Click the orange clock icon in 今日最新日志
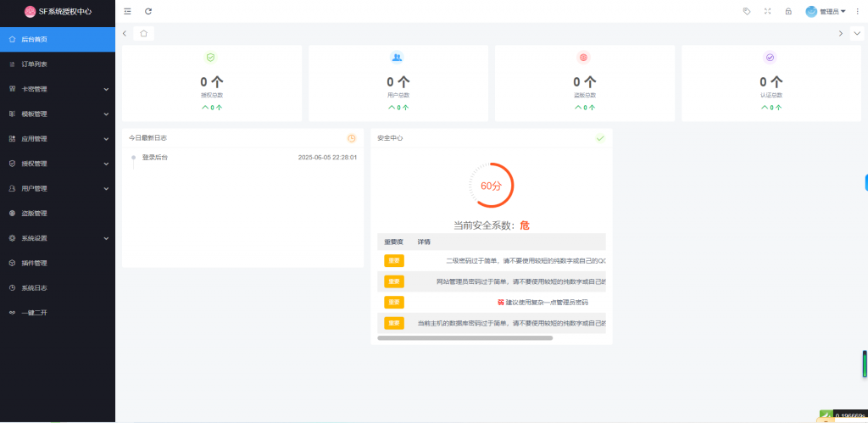 (352, 138)
